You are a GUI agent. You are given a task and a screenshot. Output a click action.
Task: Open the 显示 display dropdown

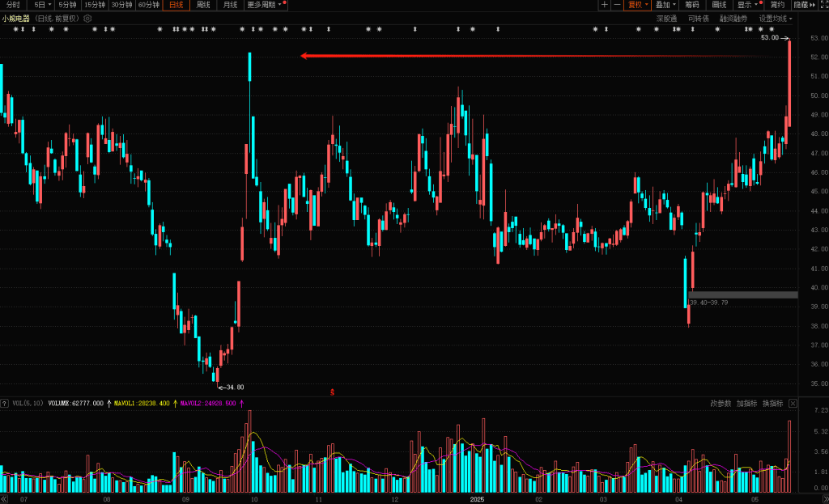coord(748,5)
